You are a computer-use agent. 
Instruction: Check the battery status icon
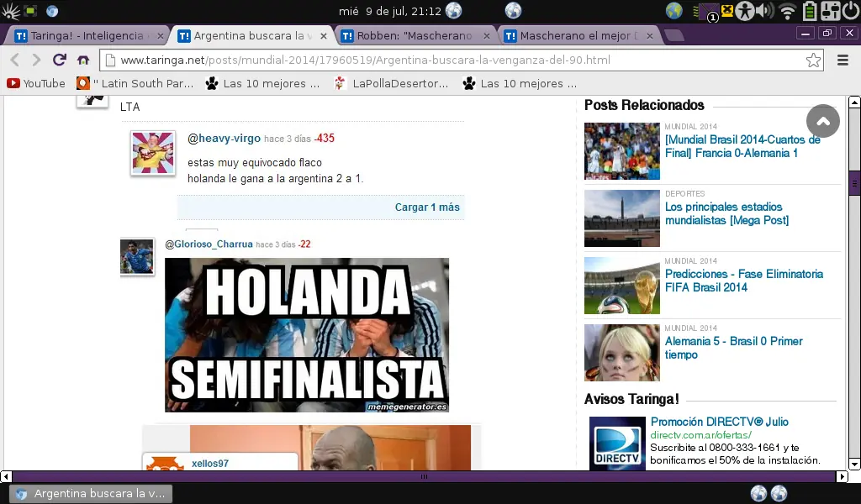click(810, 11)
